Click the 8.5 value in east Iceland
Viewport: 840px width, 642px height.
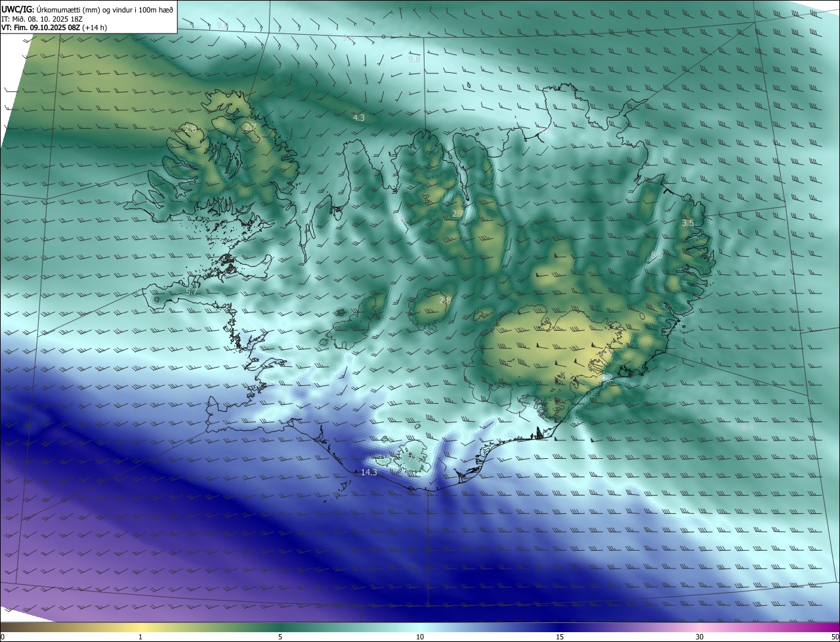[656, 255]
